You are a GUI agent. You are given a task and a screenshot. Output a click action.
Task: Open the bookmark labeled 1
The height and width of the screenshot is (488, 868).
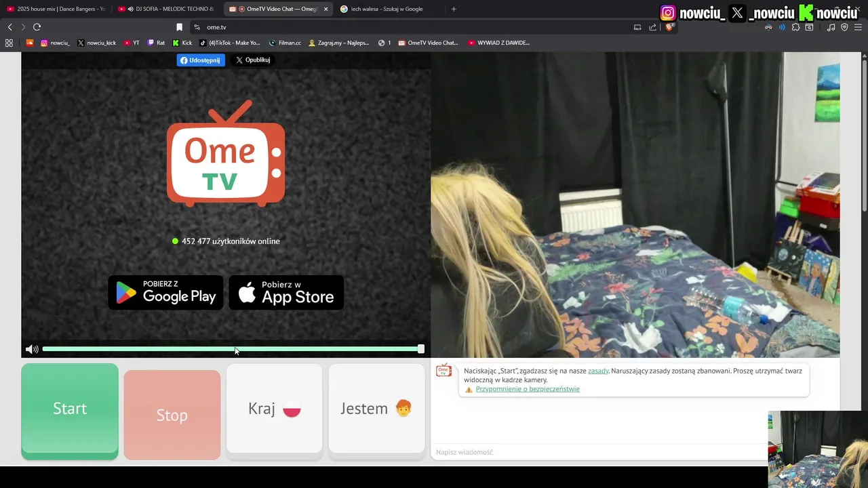384,43
